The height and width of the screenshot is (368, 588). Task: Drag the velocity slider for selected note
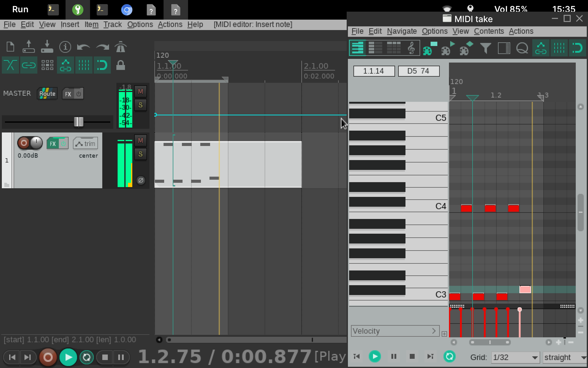coord(519,309)
